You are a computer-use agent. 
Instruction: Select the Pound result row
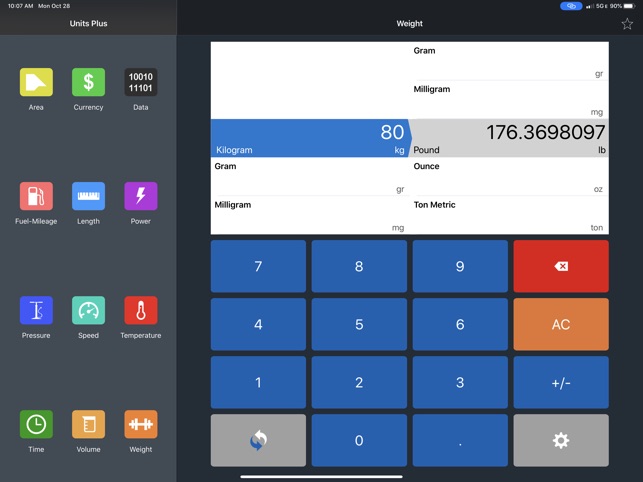pos(509,138)
